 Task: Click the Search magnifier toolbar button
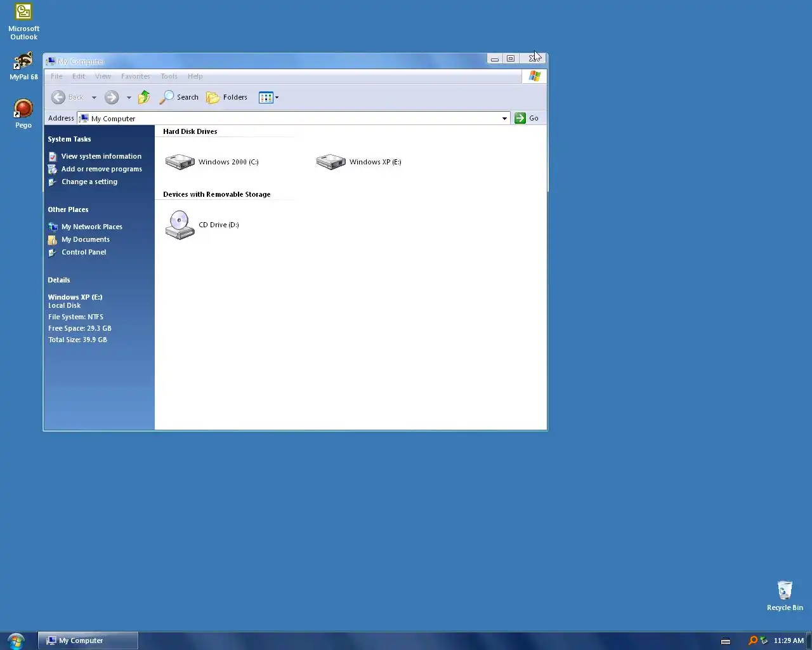(x=179, y=97)
